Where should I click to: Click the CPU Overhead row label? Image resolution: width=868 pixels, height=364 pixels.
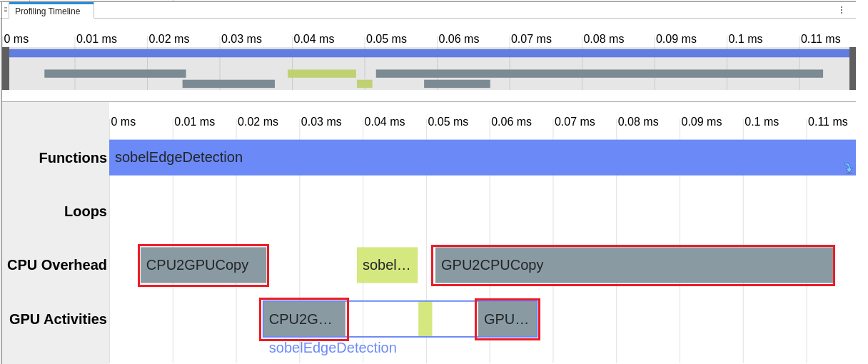(57, 266)
